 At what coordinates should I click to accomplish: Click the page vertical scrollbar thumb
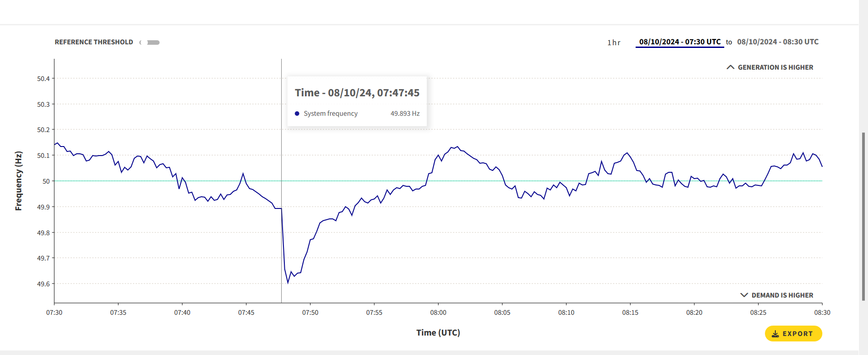(863, 216)
